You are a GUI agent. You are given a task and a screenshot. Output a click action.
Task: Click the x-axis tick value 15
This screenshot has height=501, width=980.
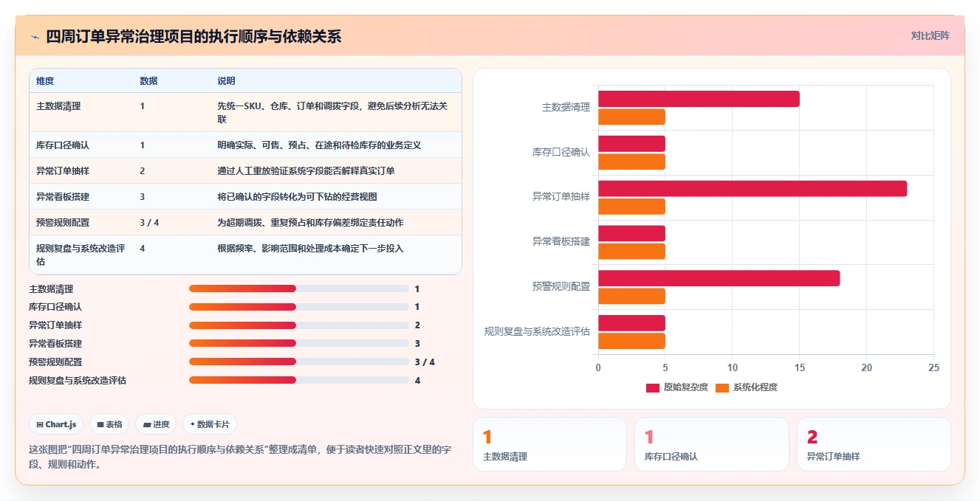[x=799, y=367]
